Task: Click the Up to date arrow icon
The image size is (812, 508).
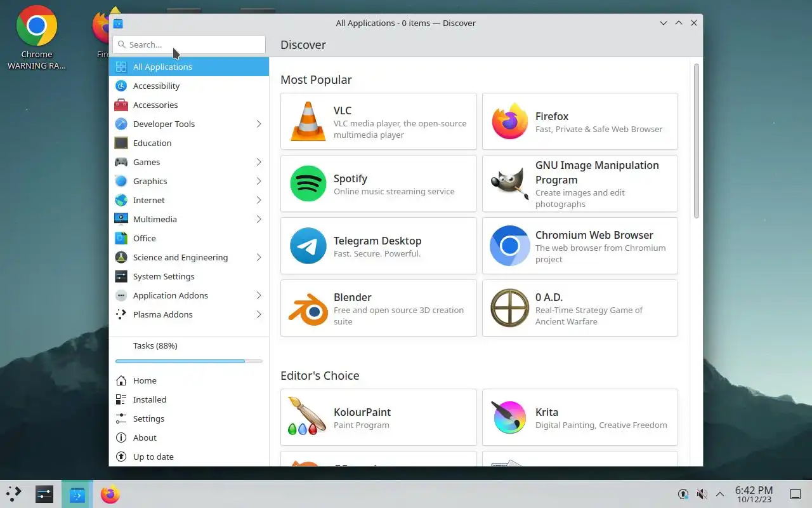Action: [121, 457]
